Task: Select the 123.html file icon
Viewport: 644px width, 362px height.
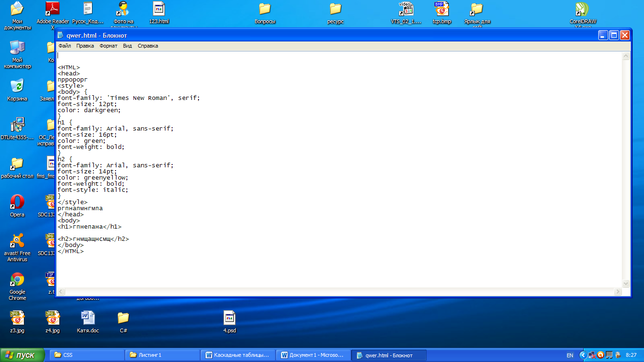Action: tap(159, 13)
